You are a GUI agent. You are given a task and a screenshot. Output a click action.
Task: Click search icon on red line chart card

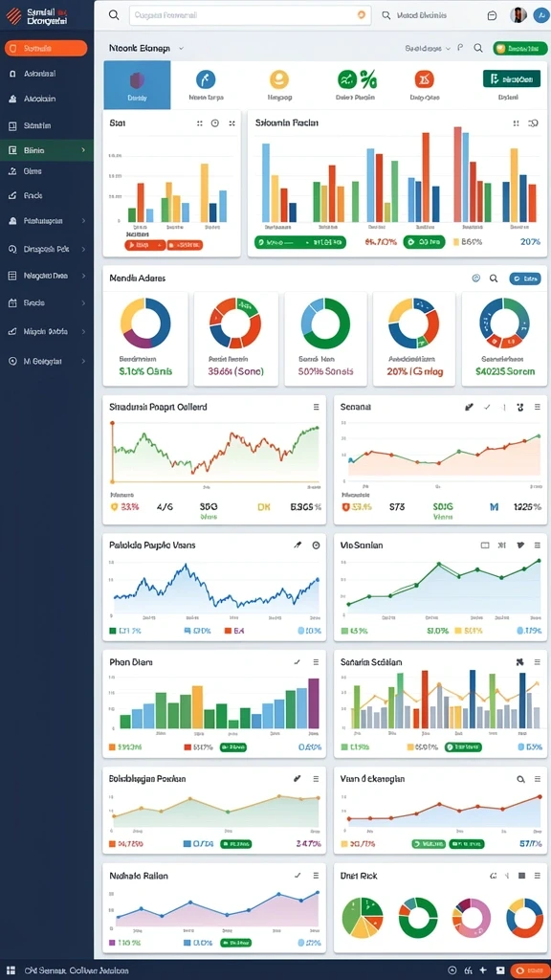(x=520, y=779)
